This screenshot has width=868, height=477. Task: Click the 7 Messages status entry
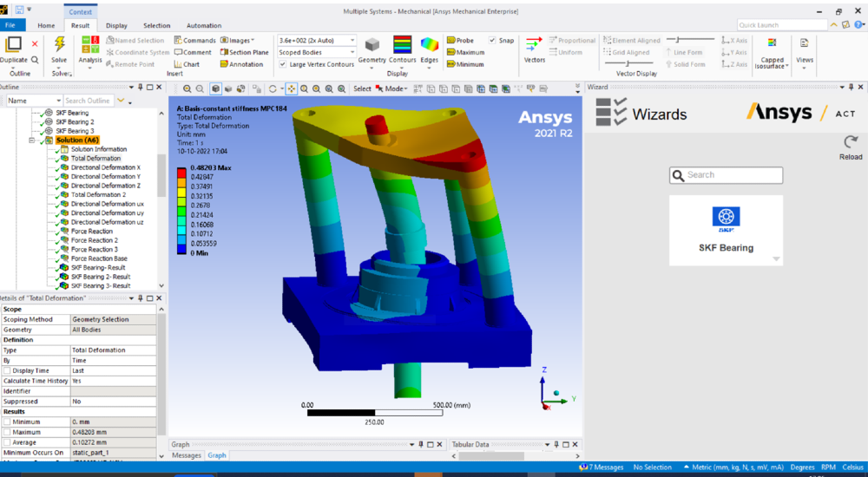(x=602, y=467)
